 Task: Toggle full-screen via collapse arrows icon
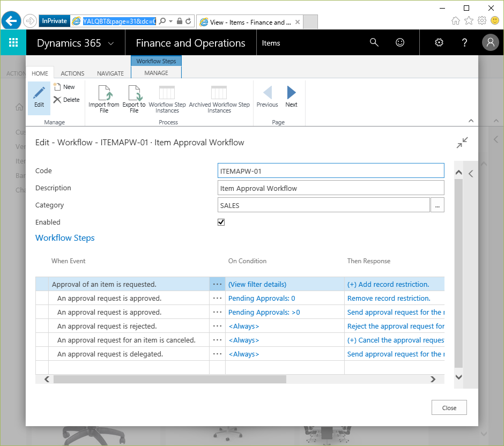click(x=462, y=143)
